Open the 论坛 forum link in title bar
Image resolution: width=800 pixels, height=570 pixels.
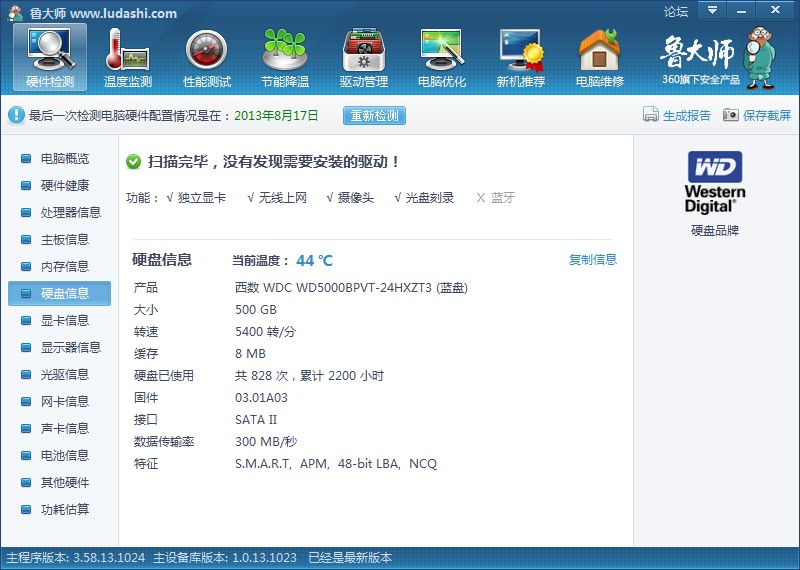[x=676, y=12]
